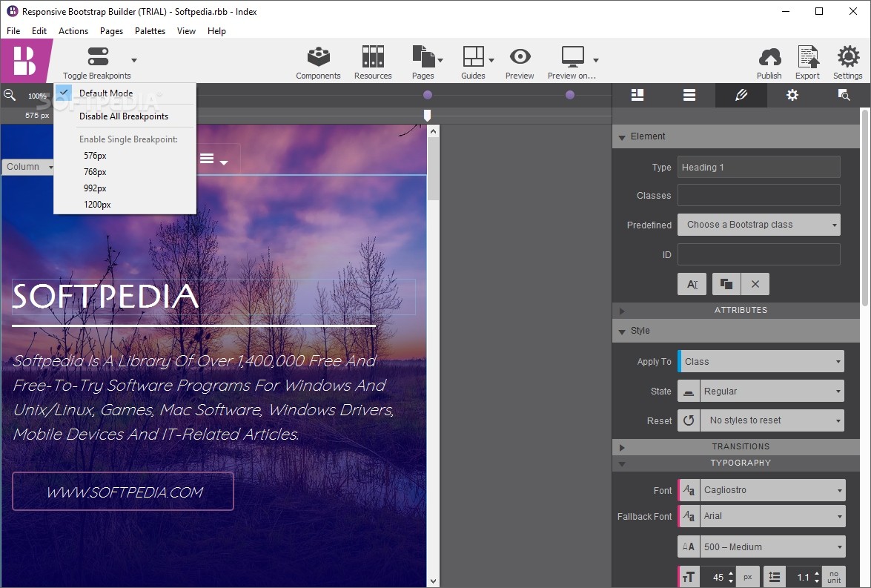The height and width of the screenshot is (588, 871).
Task: Click the Classes input field
Action: (x=759, y=196)
